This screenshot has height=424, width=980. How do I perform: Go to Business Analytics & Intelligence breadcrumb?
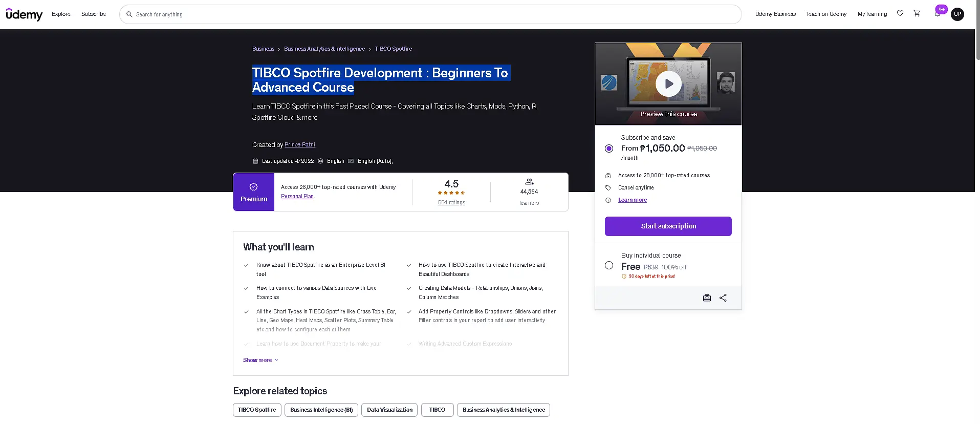(x=324, y=49)
